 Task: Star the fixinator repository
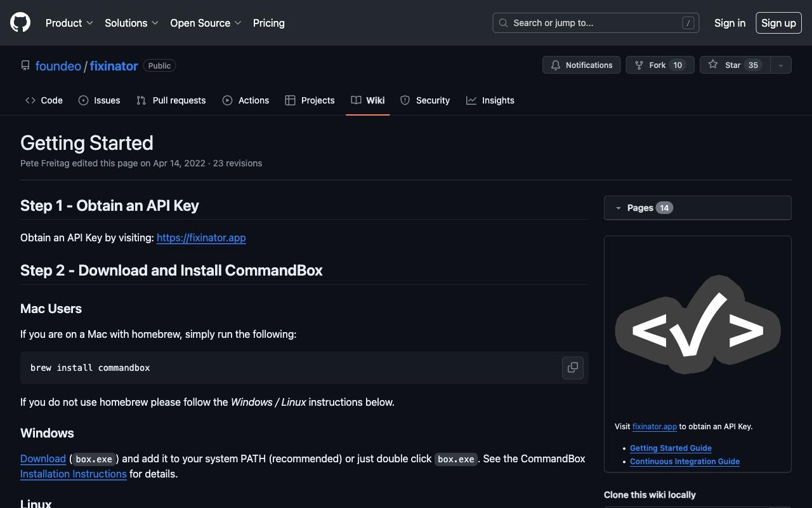pos(735,65)
